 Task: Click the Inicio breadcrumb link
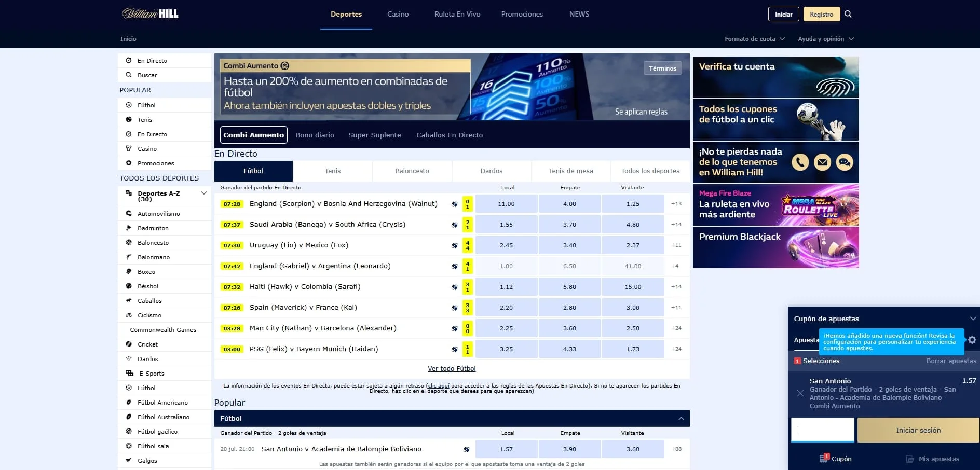click(x=128, y=39)
